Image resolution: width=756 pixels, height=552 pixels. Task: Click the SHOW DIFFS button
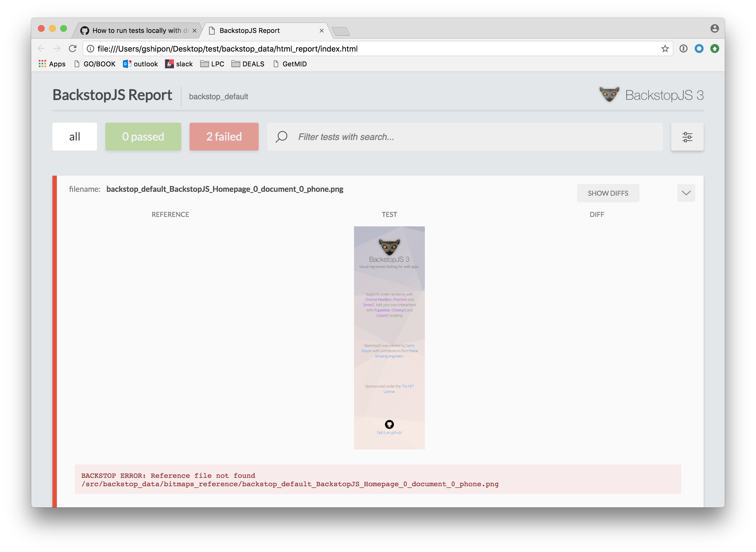coord(608,193)
